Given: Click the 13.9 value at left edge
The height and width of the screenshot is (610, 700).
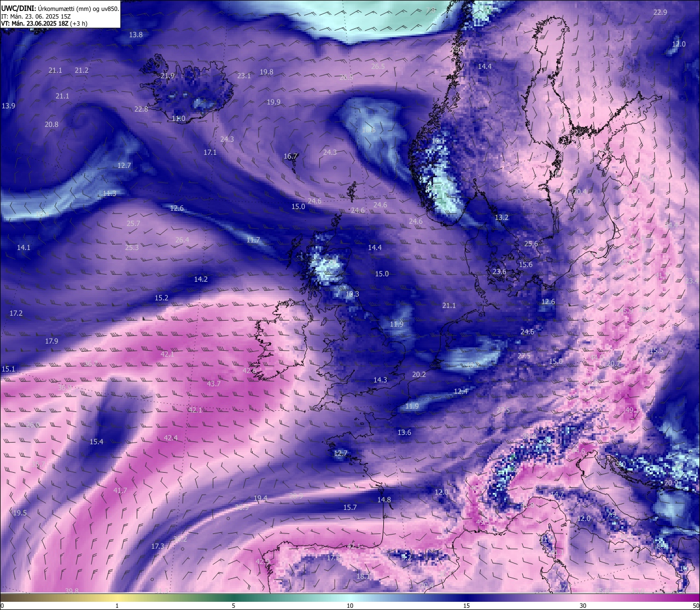Looking at the screenshot, I should tap(8, 106).
